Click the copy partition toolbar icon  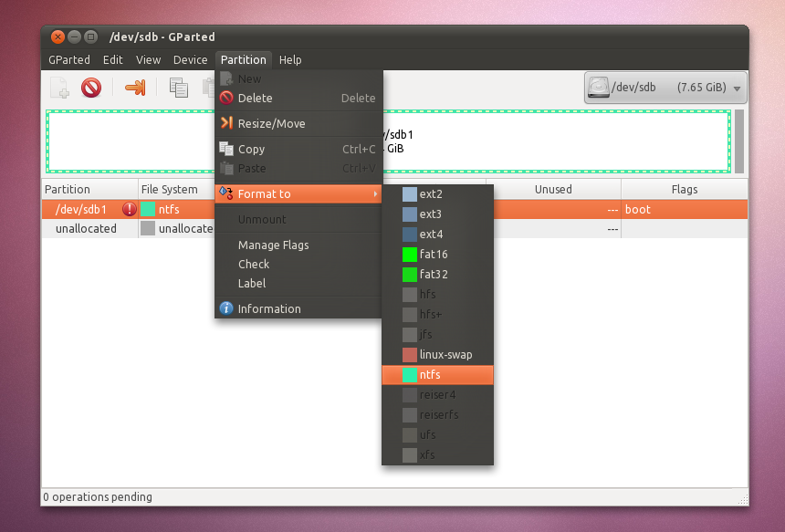click(x=179, y=88)
